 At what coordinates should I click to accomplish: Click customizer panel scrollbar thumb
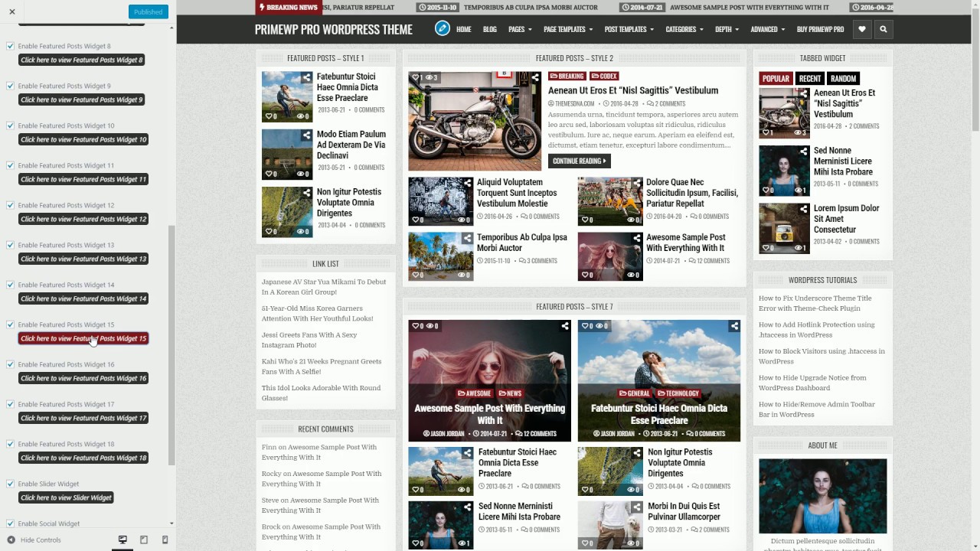171,344
